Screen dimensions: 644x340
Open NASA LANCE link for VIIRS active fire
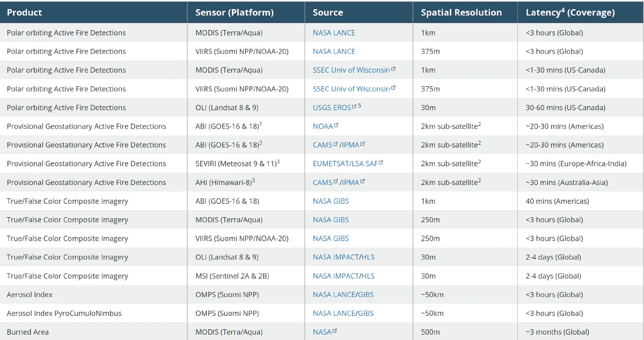[334, 51]
